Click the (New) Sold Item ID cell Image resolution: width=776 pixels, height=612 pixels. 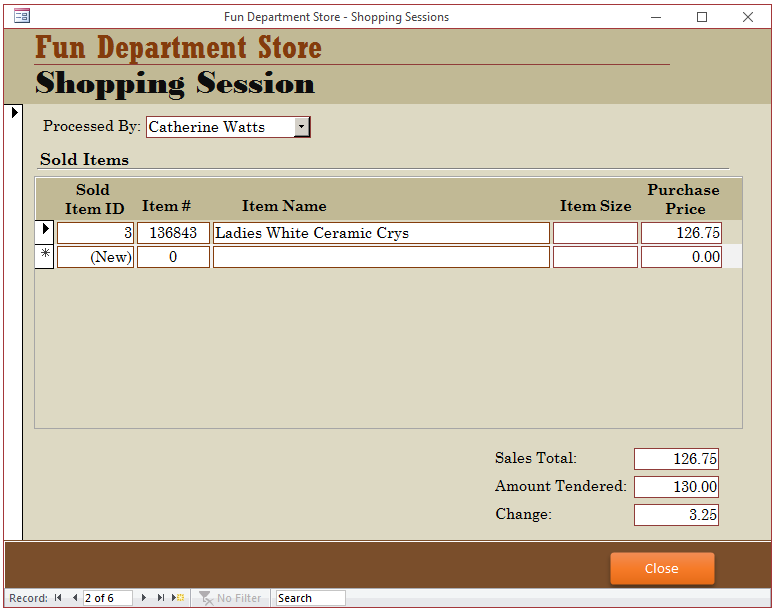[x=96, y=257]
